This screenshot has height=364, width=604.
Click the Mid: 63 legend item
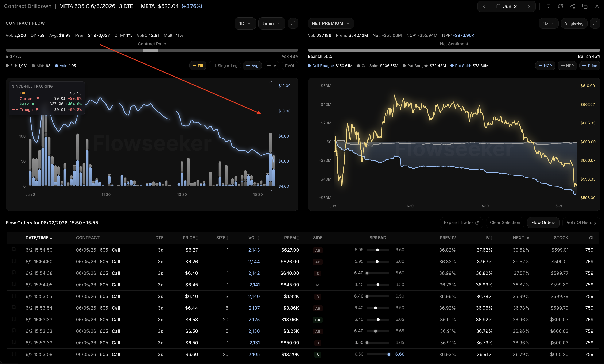[41, 66]
